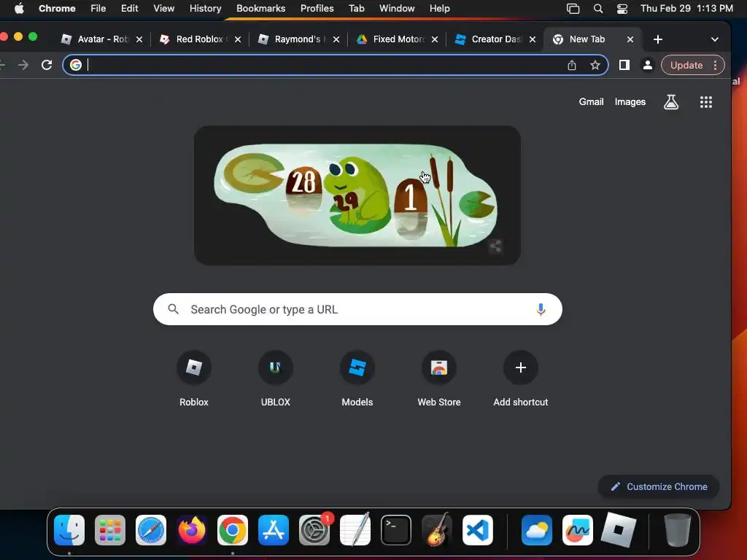Open Terminal from the Dock
This screenshot has width=747, height=560.
(396, 530)
